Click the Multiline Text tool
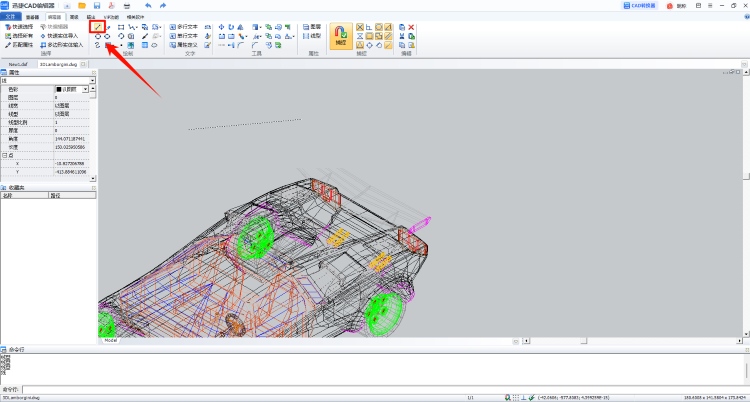750x402 pixels. [x=187, y=26]
